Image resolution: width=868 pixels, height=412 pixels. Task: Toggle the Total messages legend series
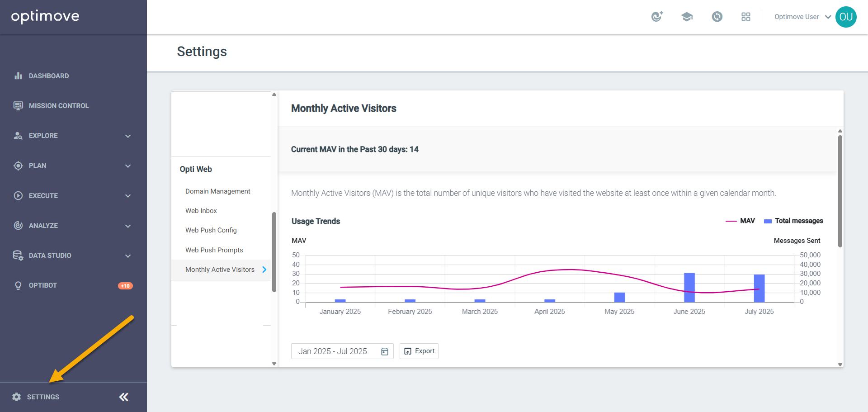pos(793,221)
